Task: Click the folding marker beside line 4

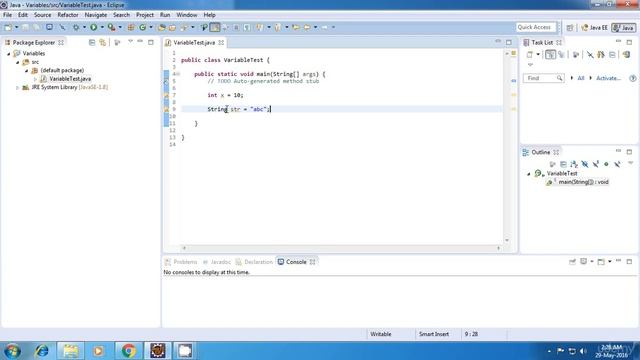Action: [x=178, y=74]
